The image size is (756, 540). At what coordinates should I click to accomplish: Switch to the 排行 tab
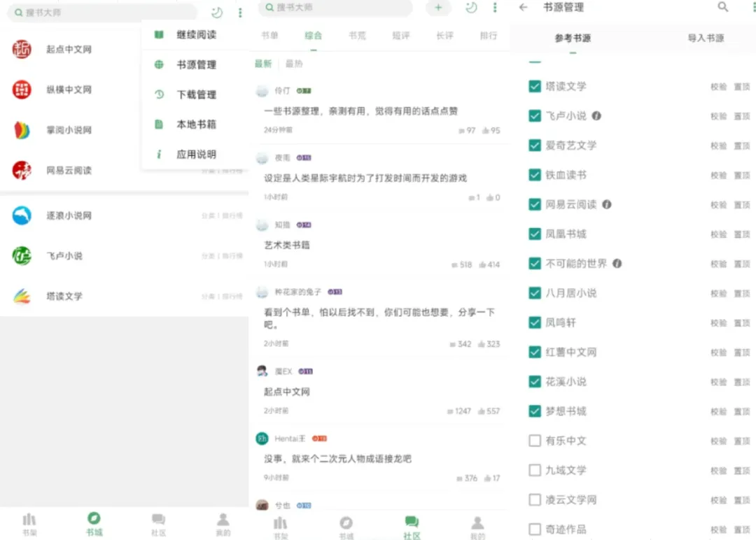click(x=489, y=35)
